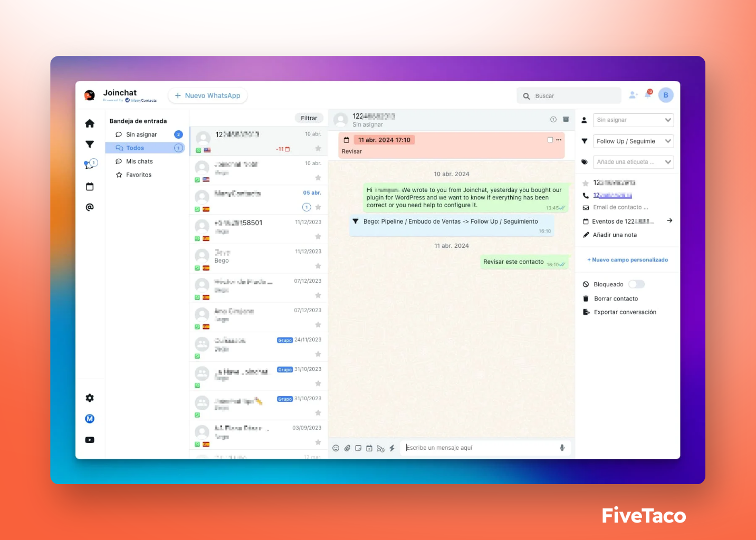This screenshot has height=540, width=756.
Task: Click the Email de contacto field
Action: (x=620, y=208)
